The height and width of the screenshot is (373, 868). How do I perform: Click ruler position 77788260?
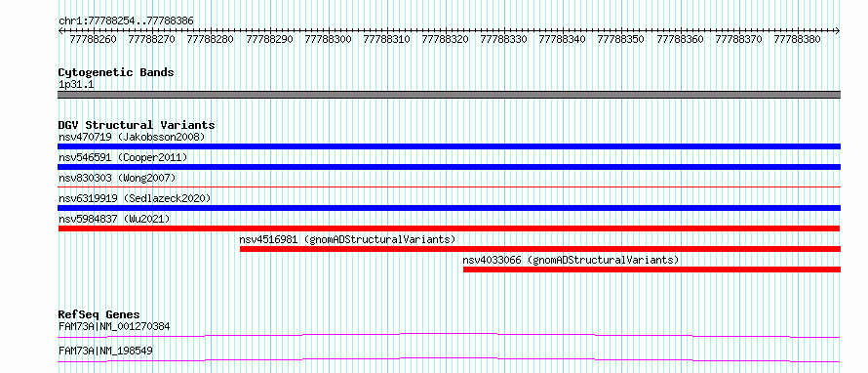click(x=94, y=40)
